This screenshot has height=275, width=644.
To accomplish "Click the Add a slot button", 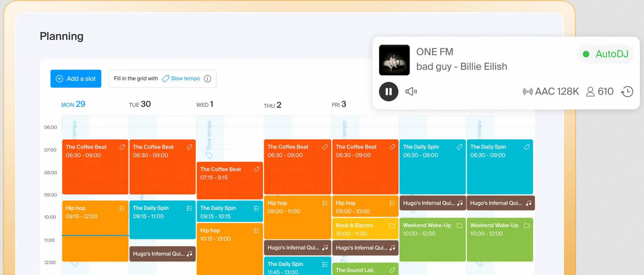I will (x=76, y=78).
